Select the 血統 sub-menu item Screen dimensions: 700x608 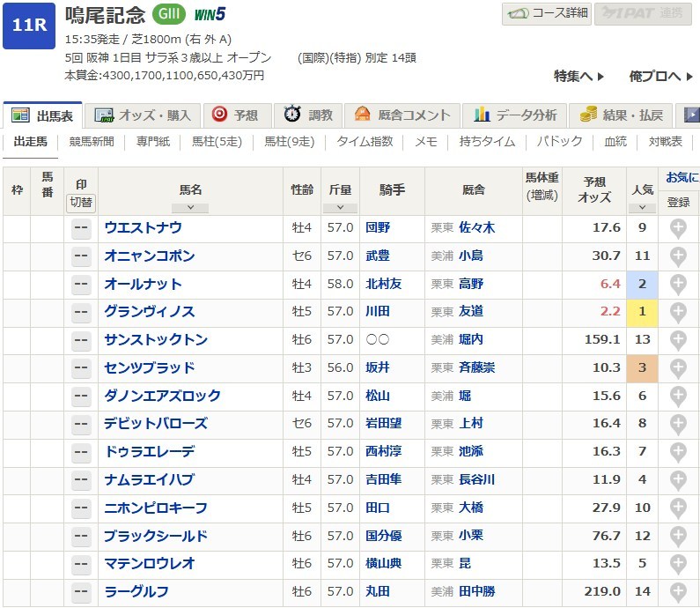[615, 141]
